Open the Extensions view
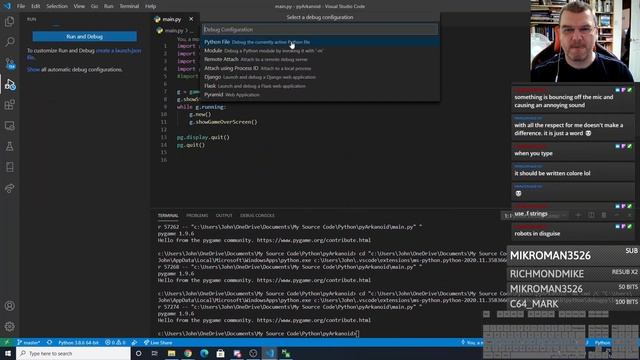This screenshot has height=360, width=640. click(9, 105)
